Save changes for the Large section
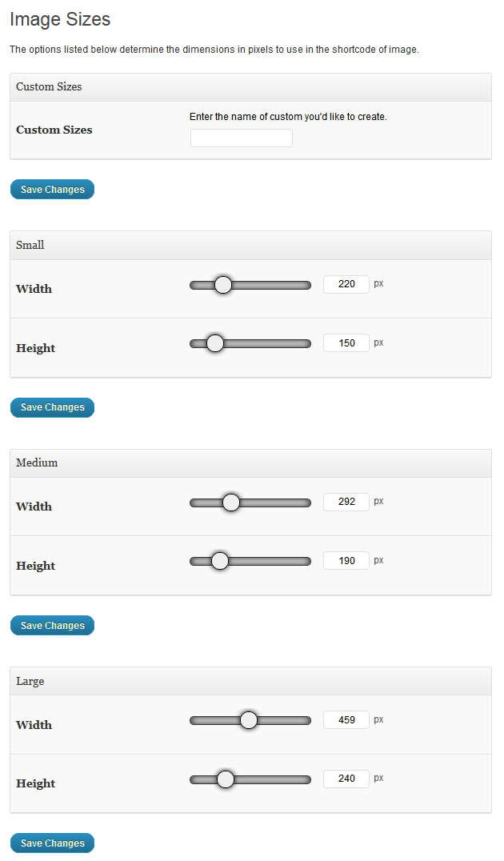 click(52, 843)
